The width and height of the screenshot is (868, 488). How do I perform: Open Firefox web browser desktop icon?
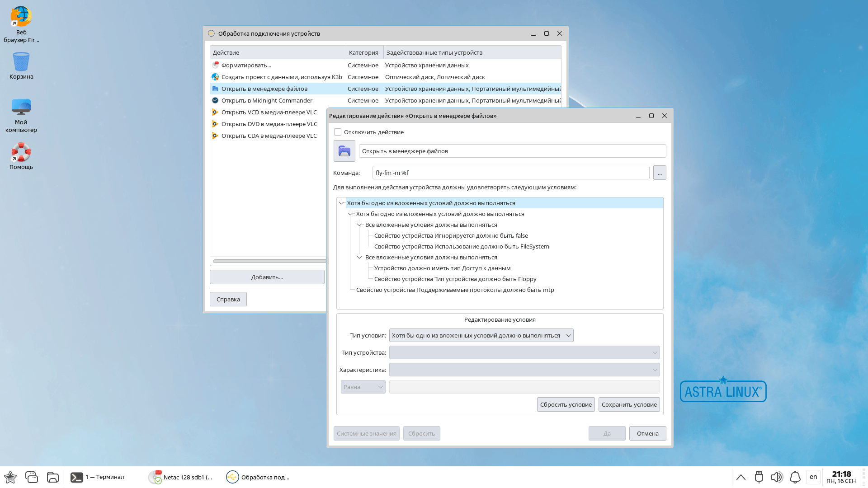[x=21, y=17]
